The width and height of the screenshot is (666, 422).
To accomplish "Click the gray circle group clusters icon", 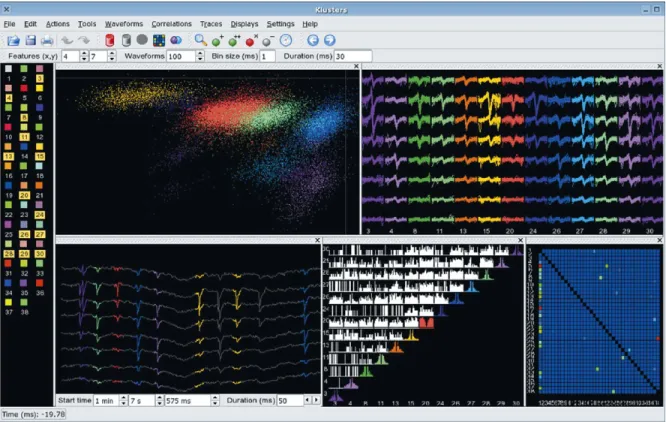I will (x=142, y=39).
